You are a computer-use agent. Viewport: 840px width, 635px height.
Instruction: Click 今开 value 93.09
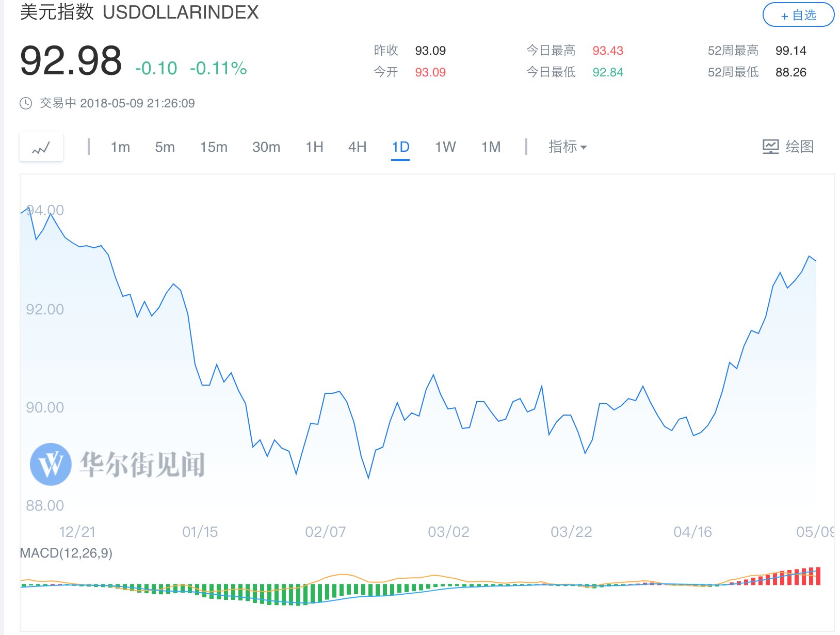click(x=430, y=72)
